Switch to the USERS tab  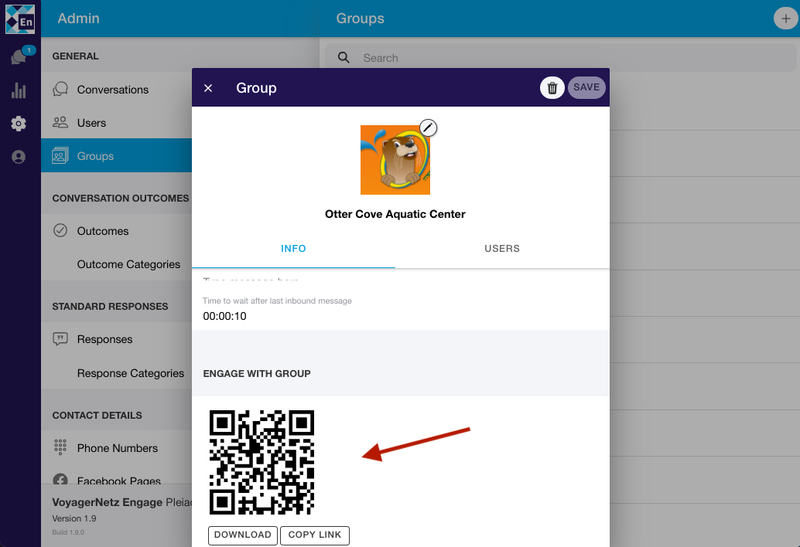click(502, 248)
